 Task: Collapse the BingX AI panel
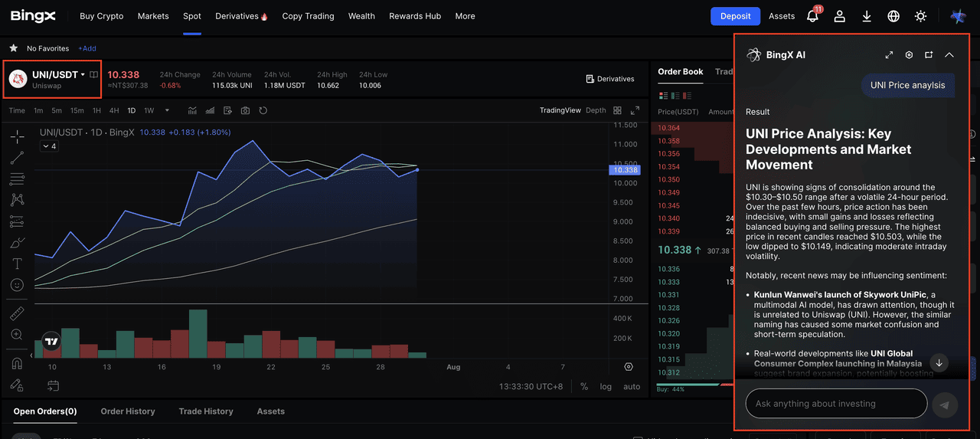pyautogui.click(x=949, y=55)
